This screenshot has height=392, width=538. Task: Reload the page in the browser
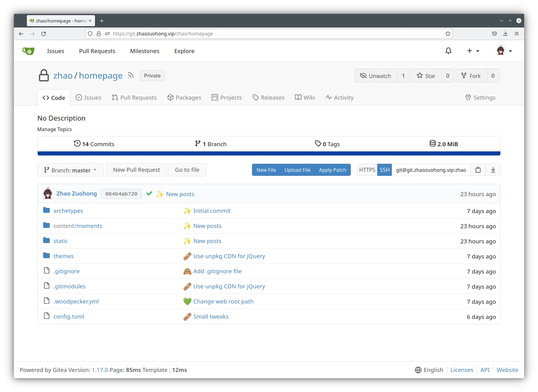tap(43, 34)
